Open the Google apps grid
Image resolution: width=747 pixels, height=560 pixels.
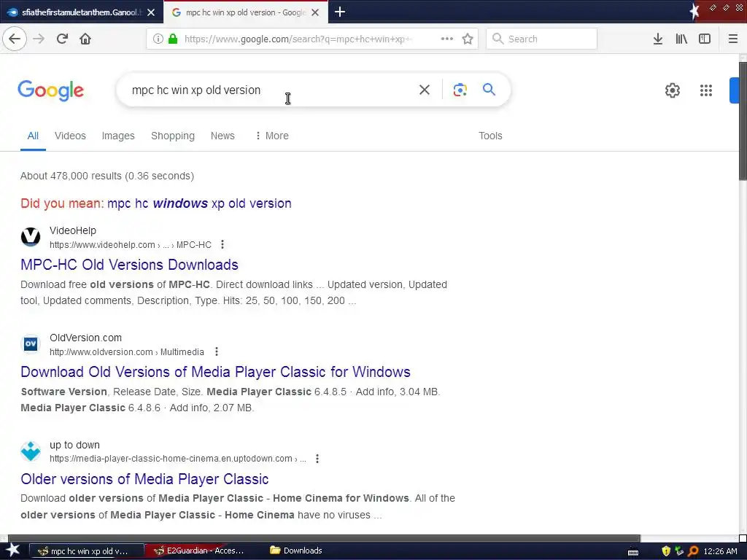706,90
